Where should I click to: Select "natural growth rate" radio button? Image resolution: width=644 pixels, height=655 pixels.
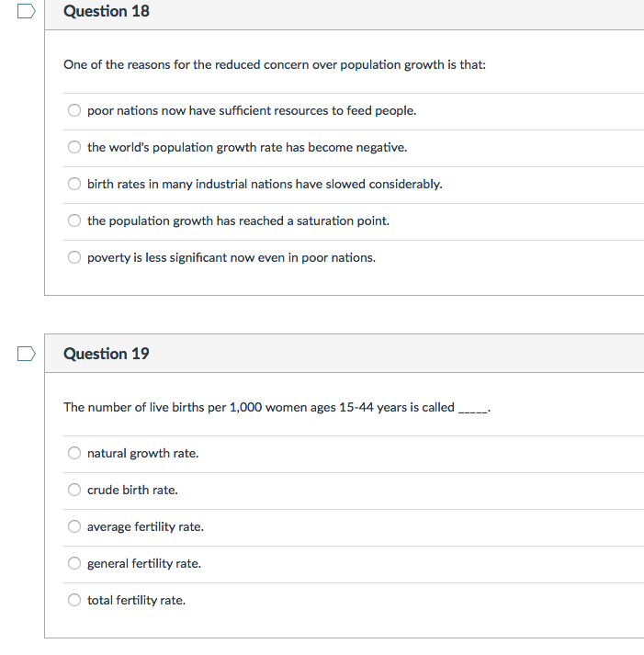point(75,454)
